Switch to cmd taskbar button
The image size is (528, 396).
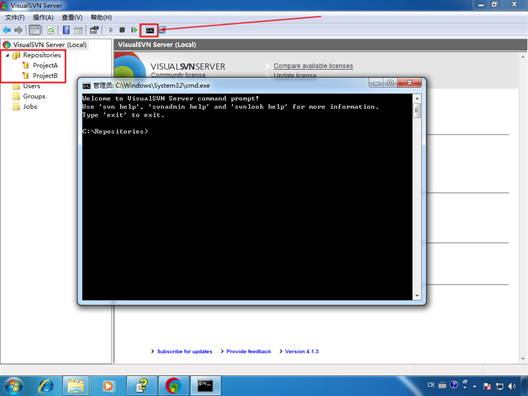pos(205,386)
